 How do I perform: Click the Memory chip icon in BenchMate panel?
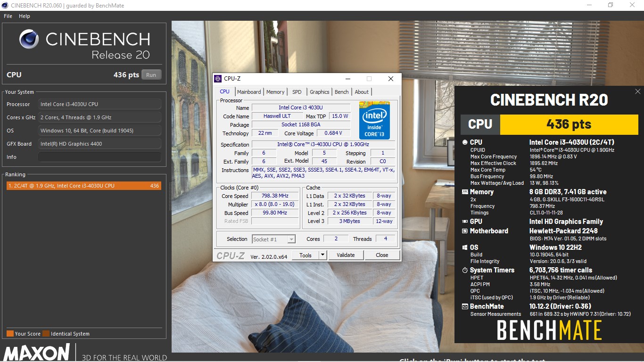[465, 192]
